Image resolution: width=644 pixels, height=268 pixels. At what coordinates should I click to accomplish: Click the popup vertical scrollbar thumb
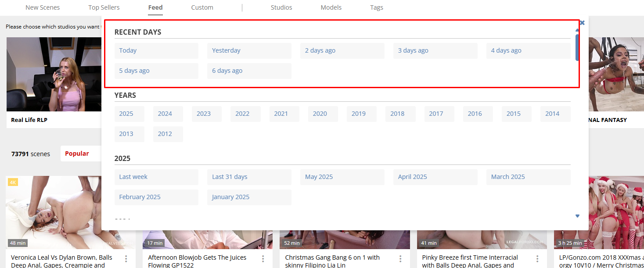(577, 47)
